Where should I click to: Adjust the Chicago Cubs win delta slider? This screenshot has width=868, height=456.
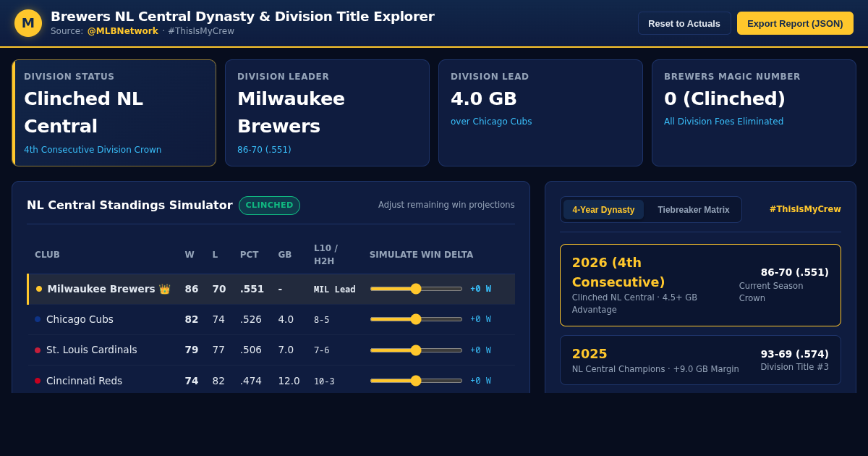(416, 319)
